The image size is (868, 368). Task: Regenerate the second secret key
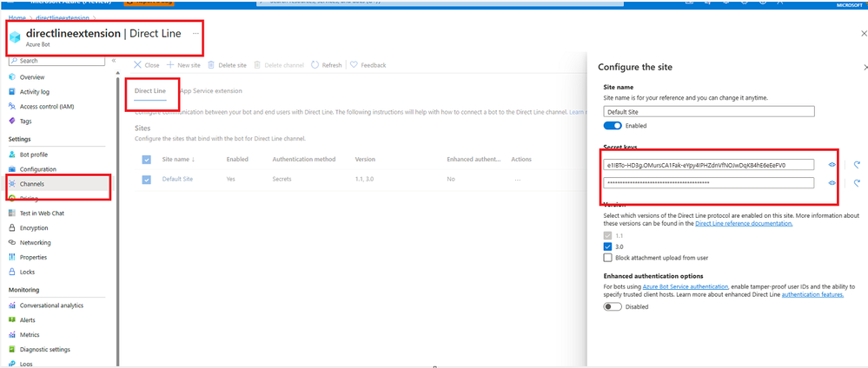857,182
